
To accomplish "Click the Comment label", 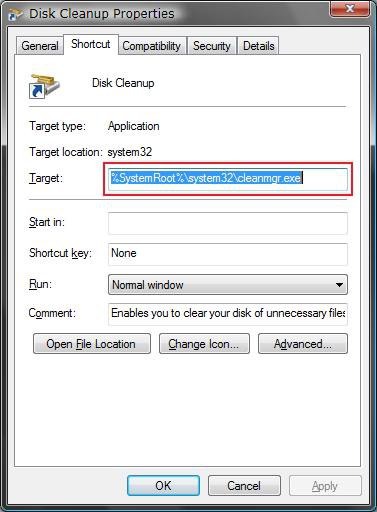I will point(52,313).
